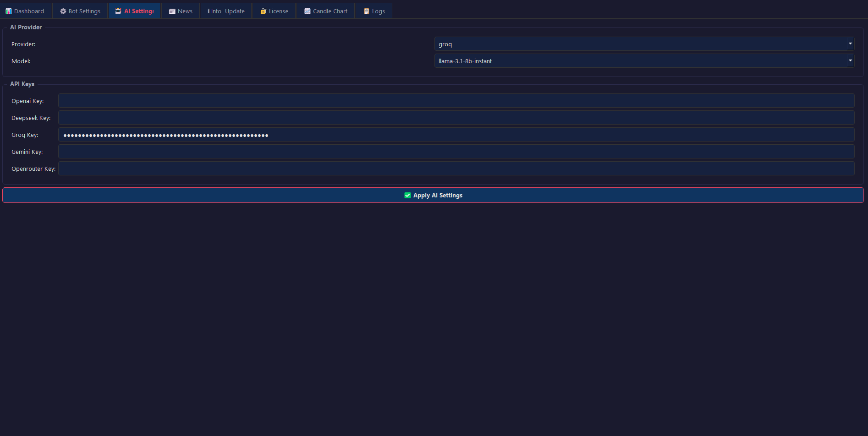The image size is (868, 436).
Task: Click the padlock icon on License tab
Action: click(263, 11)
